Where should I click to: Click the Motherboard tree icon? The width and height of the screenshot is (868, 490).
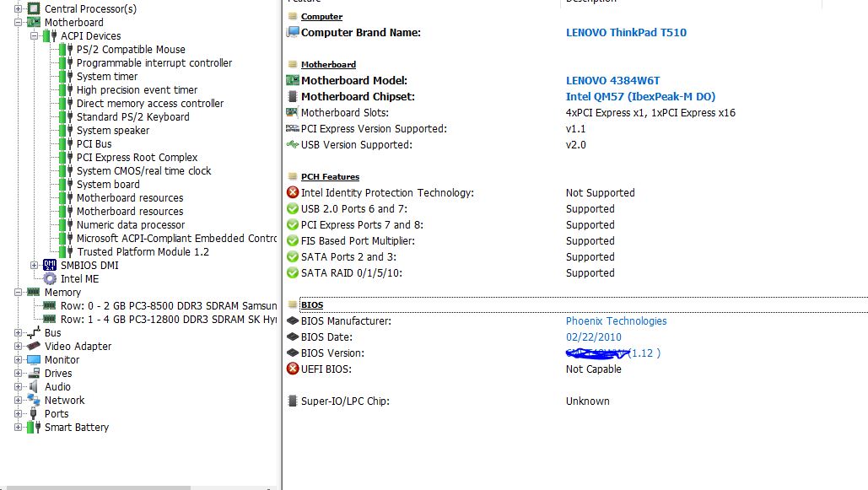click(34, 22)
